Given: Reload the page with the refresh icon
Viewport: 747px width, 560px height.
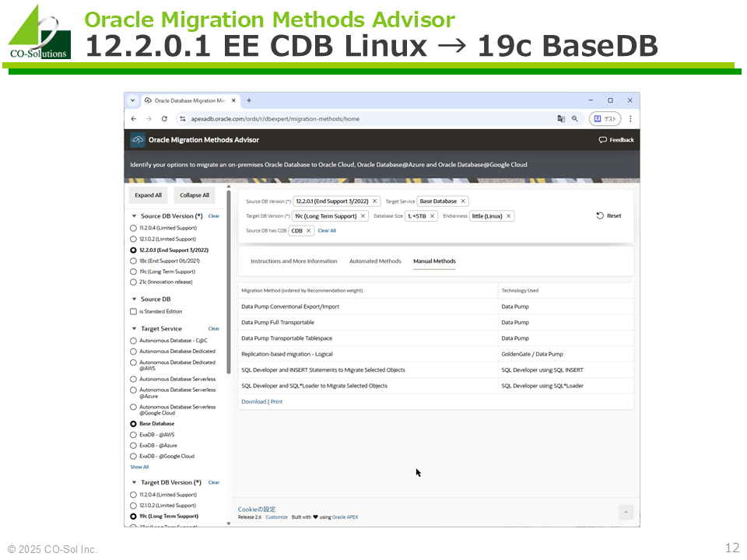Looking at the screenshot, I should pos(164,119).
